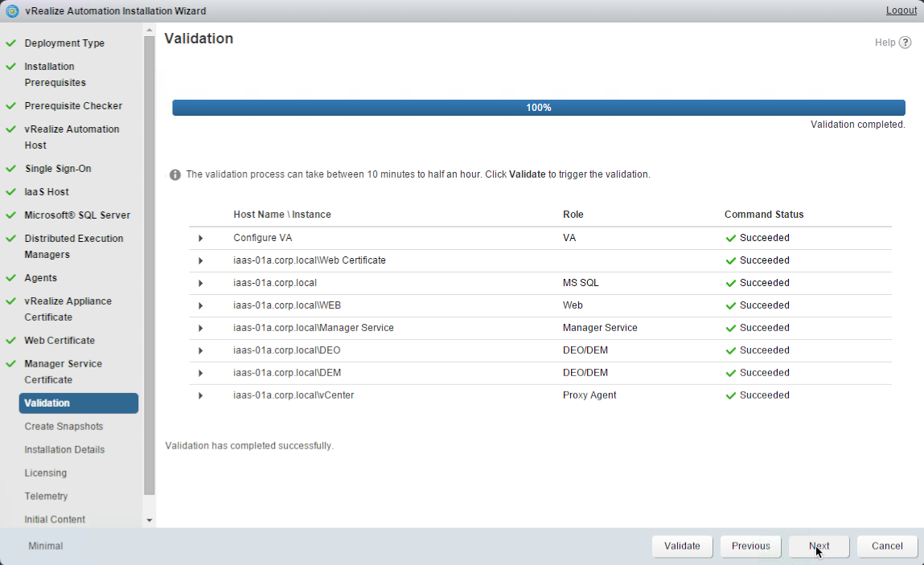Expand the iaas-01a.corp.local\DEO row

pos(200,350)
